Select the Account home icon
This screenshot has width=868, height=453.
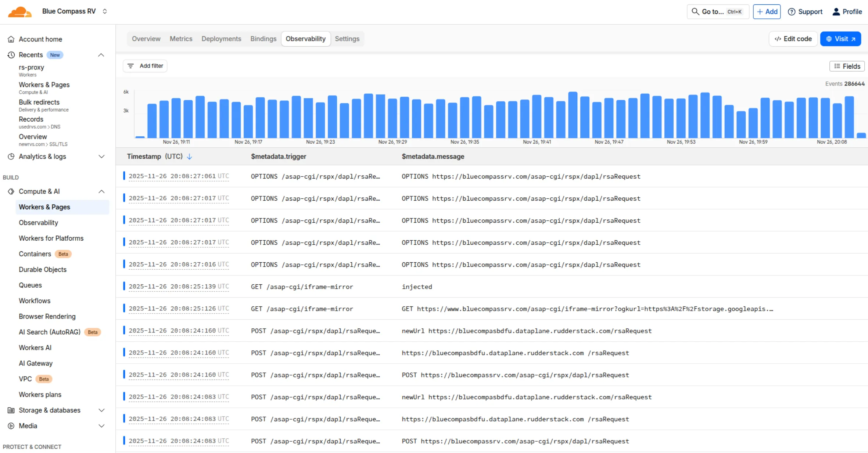[11, 39]
